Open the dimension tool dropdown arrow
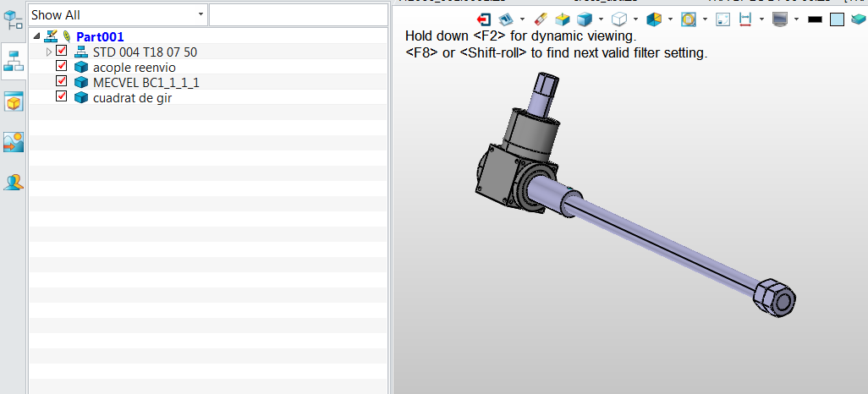The image size is (868, 394). click(x=761, y=19)
